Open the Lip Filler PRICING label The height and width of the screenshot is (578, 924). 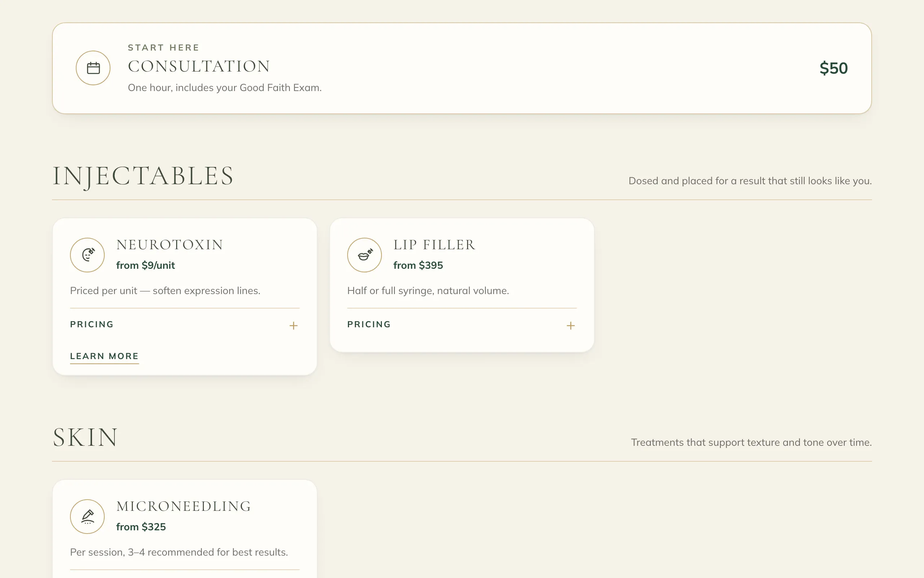[x=369, y=324]
